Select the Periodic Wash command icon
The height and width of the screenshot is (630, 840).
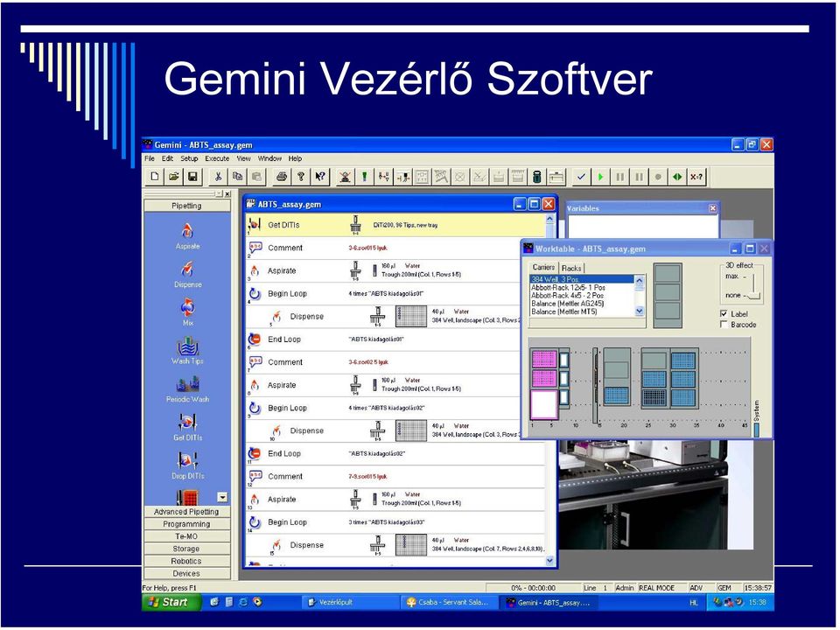tap(187, 388)
